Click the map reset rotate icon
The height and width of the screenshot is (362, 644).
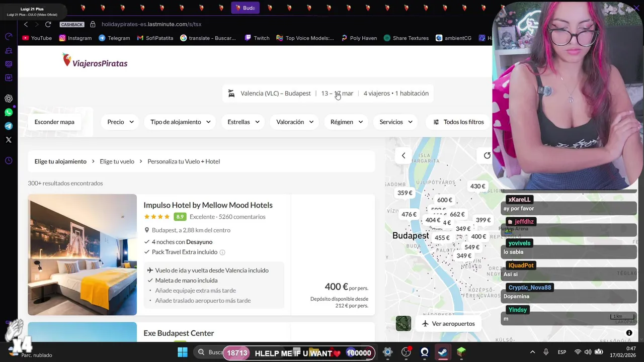click(487, 155)
